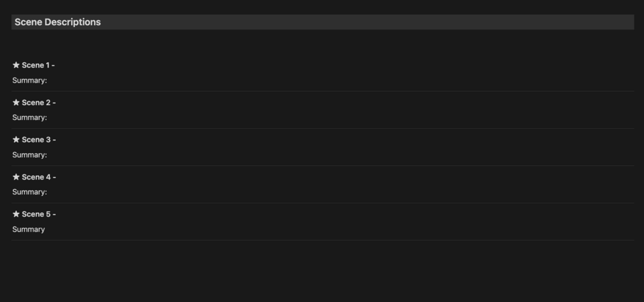Image resolution: width=644 pixels, height=302 pixels.
Task: Click Summary text below Scene 3
Action: coord(29,155)
